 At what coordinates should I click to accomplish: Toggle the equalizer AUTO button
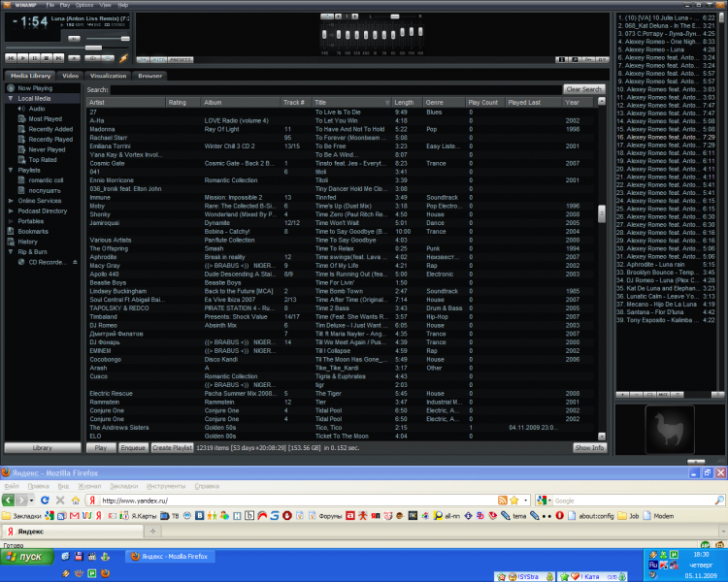click(x=159, y=60)
